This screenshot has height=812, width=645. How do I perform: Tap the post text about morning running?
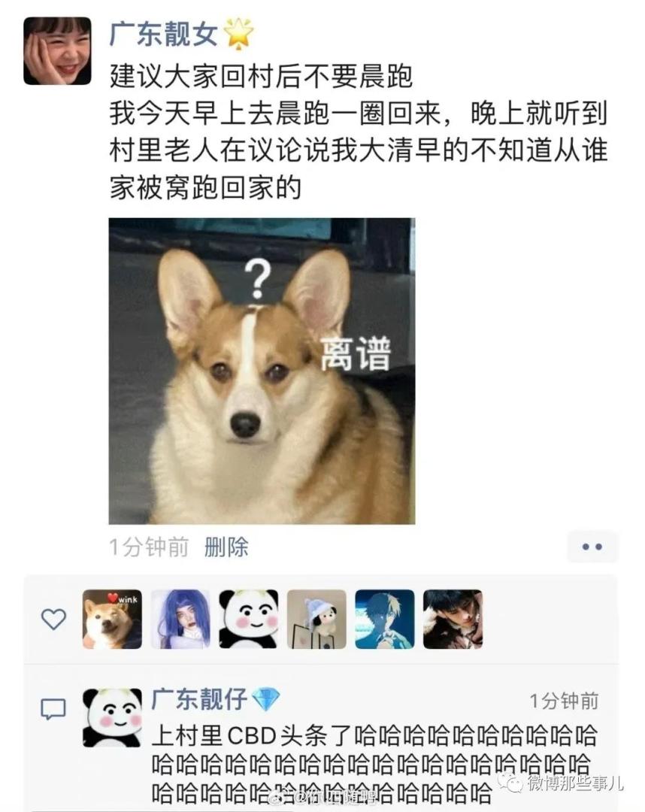coord(359,132)
